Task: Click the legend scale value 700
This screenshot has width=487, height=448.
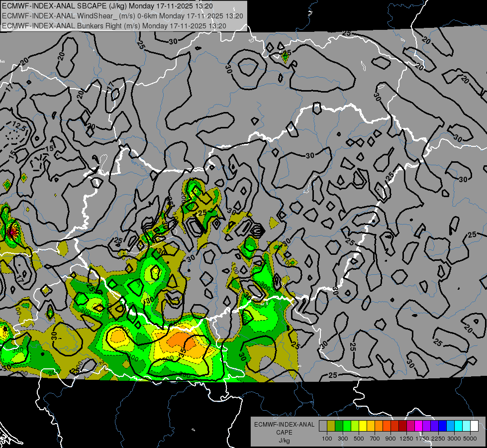Action: [x=375, y=439]
